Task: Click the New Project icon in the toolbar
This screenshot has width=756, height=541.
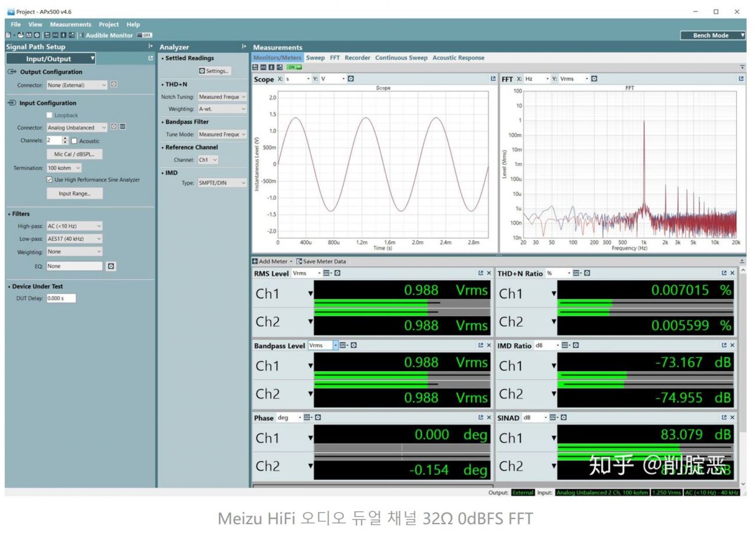Action: (x=8, y=35)
